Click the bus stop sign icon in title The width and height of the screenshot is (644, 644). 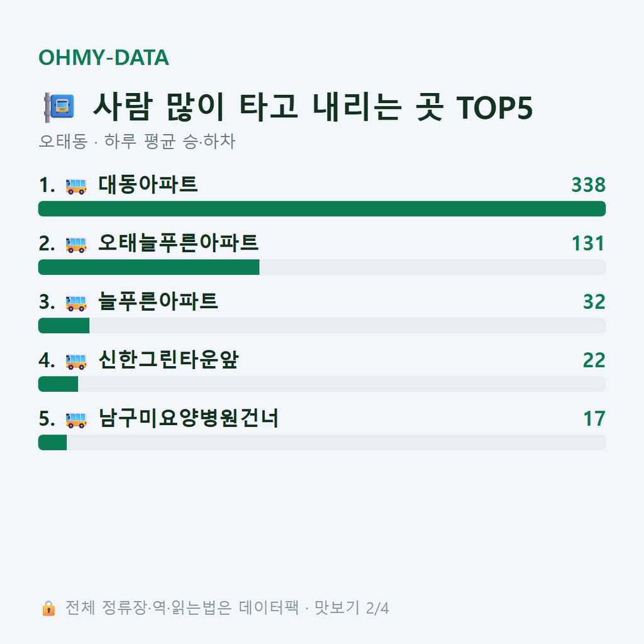click(59, 107)
